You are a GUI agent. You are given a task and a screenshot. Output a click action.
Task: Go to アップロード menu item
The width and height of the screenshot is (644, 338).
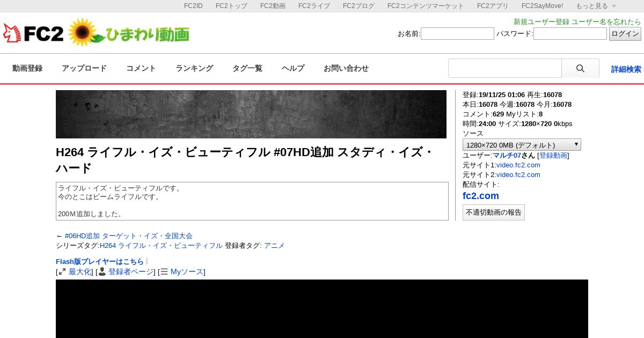point(84,68)
